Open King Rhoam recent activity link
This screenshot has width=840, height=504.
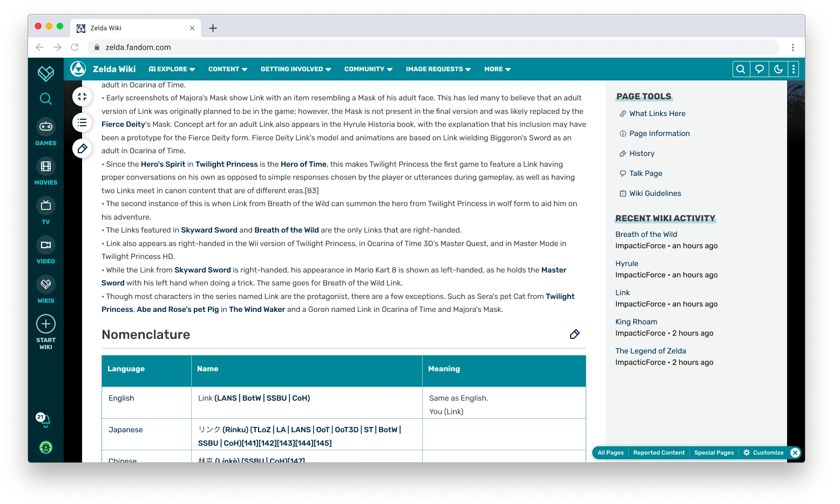[x=636, y=322]
